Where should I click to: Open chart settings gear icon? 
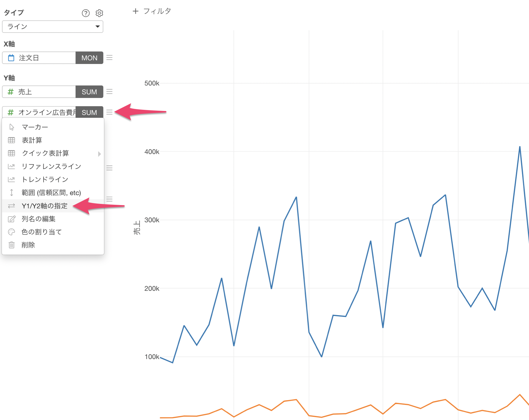99,13
